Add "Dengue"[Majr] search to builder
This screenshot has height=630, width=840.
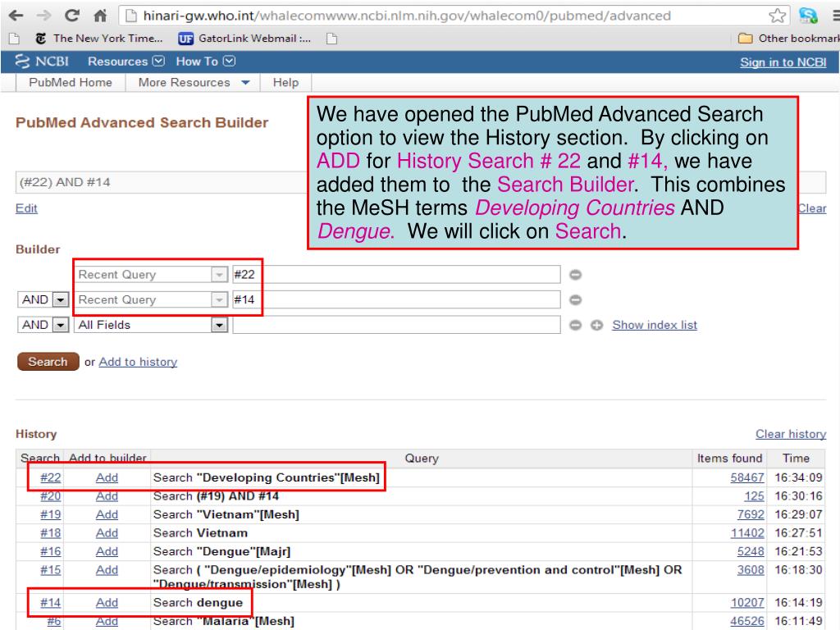point(107,552)
